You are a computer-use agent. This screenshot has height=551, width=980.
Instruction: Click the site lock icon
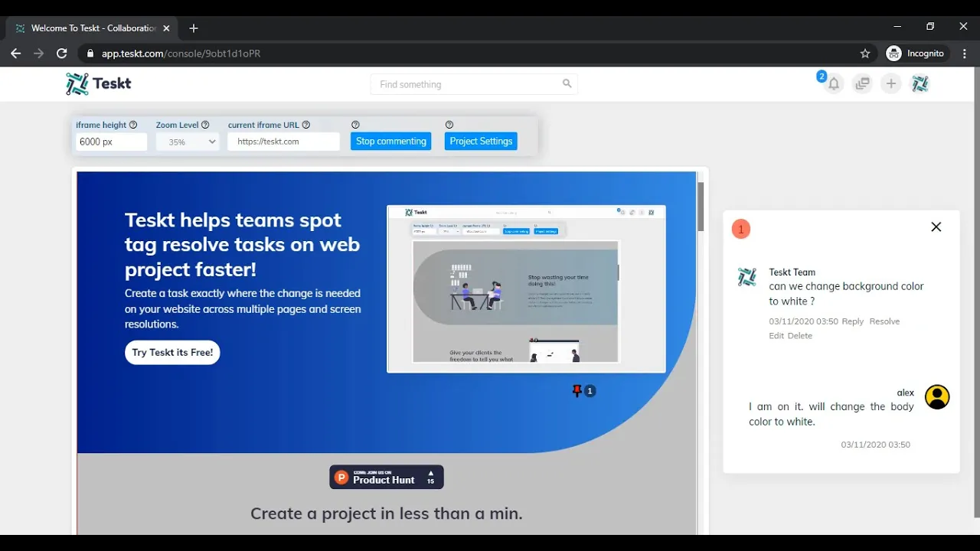[90, 54]
